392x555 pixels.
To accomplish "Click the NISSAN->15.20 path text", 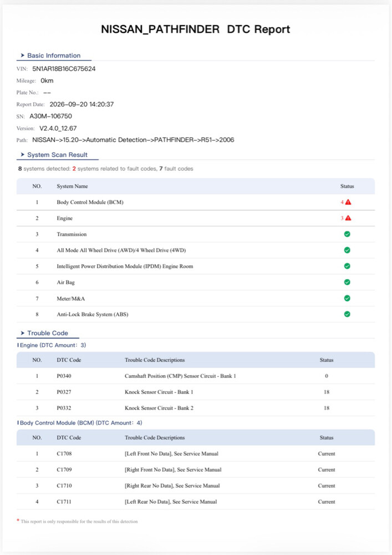I will coord(133,140).
